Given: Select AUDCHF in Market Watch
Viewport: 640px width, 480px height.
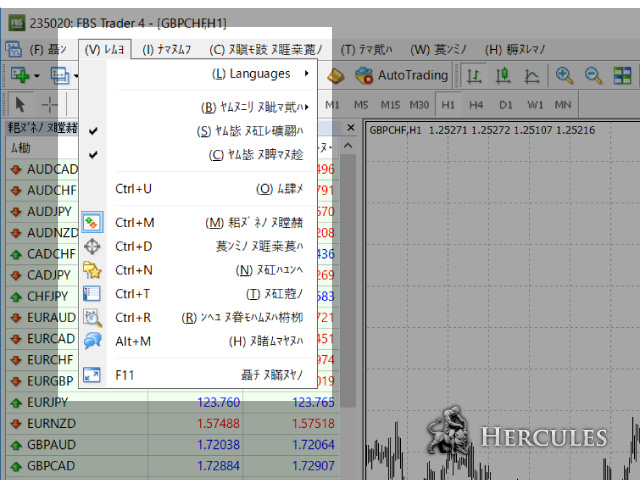Looking at the screenshot, I should (x=51, y=190).
